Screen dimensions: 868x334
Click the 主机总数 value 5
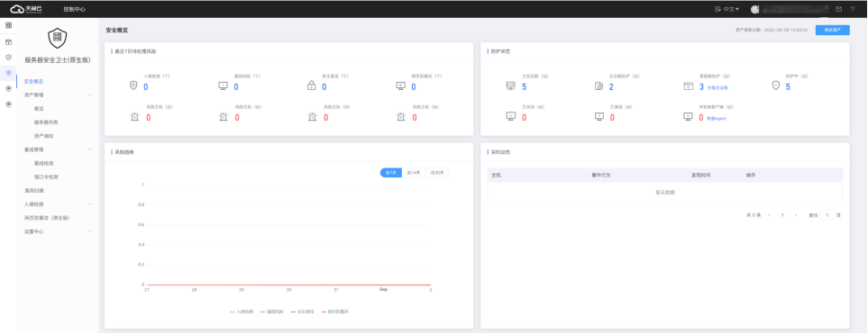(x=525, y=86)
